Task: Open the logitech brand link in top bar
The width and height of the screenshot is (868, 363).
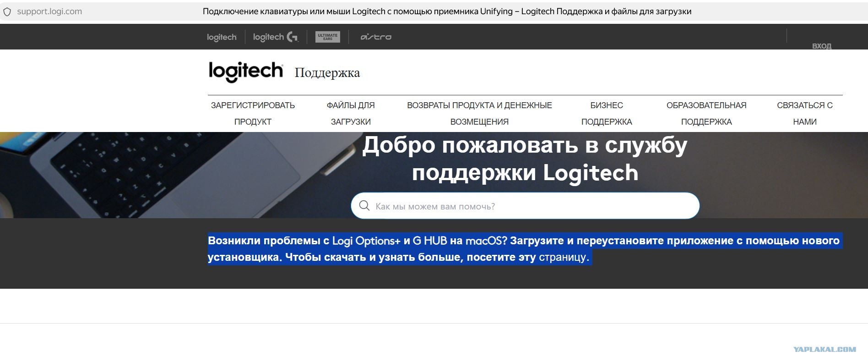Action: click(x=222, y=37)
